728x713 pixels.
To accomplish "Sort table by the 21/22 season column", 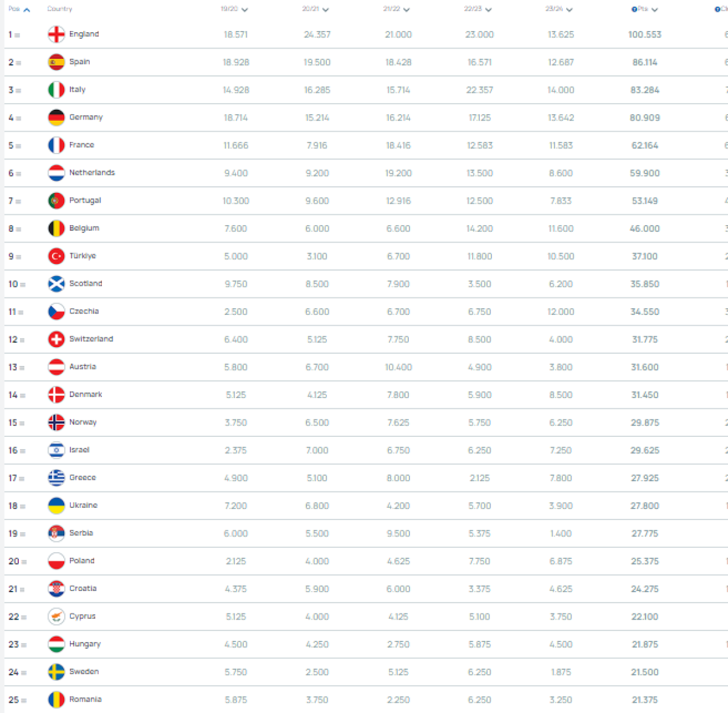I will (x=397, y=10).
